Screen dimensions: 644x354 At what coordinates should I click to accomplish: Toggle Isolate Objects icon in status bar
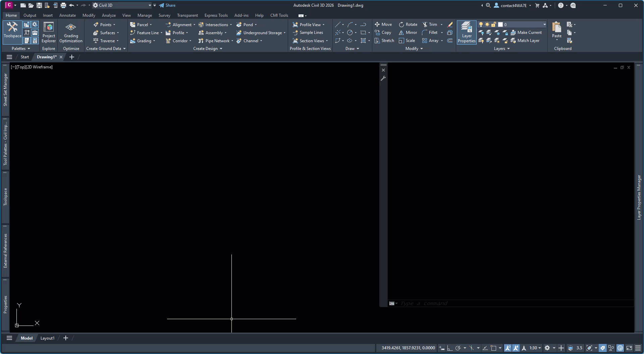[611, 348]
